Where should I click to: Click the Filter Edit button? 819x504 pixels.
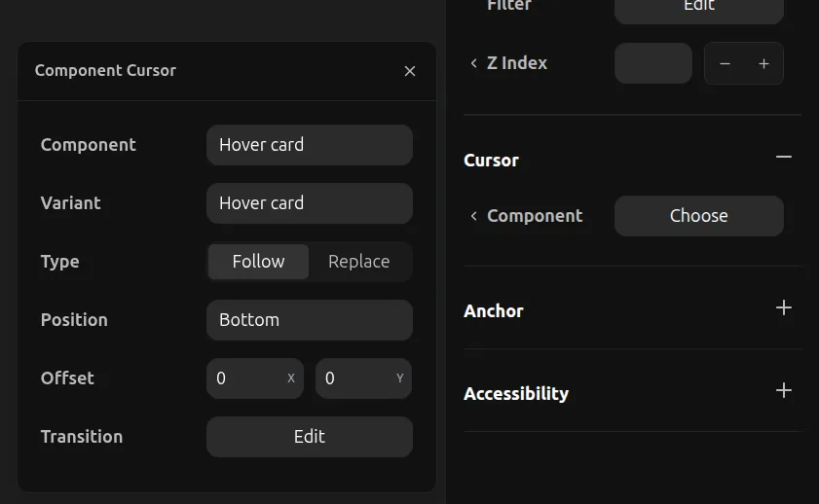(x=699, y=8)
